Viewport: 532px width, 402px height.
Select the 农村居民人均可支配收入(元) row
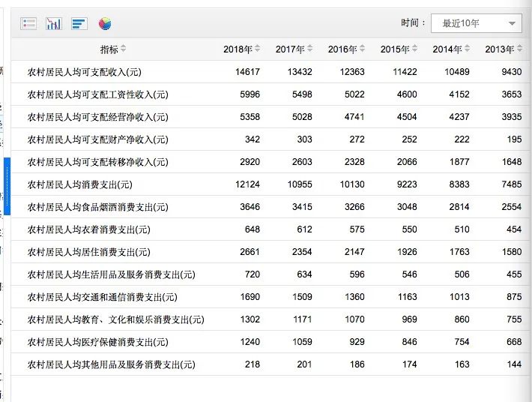(270, 72)
